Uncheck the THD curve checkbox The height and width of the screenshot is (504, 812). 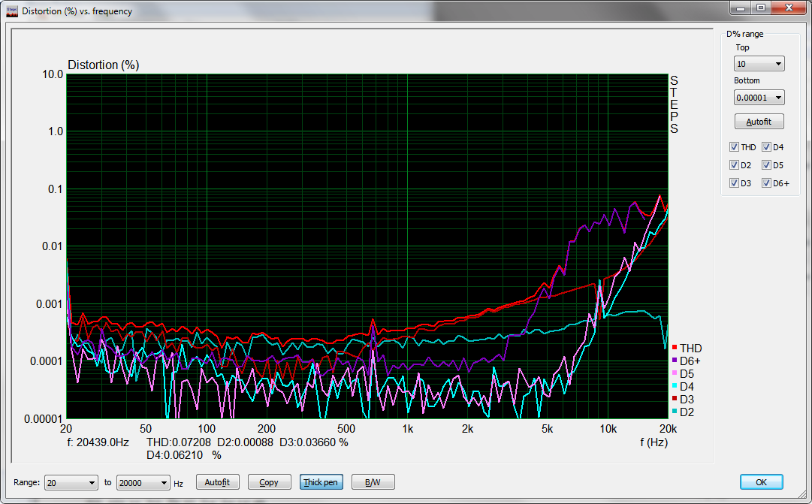click(734, 147)
